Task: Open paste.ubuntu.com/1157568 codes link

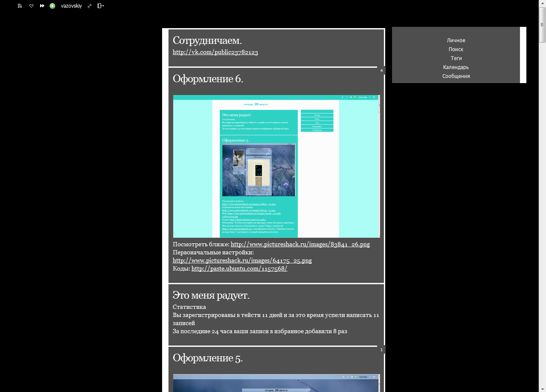Action: click(239, 268)
